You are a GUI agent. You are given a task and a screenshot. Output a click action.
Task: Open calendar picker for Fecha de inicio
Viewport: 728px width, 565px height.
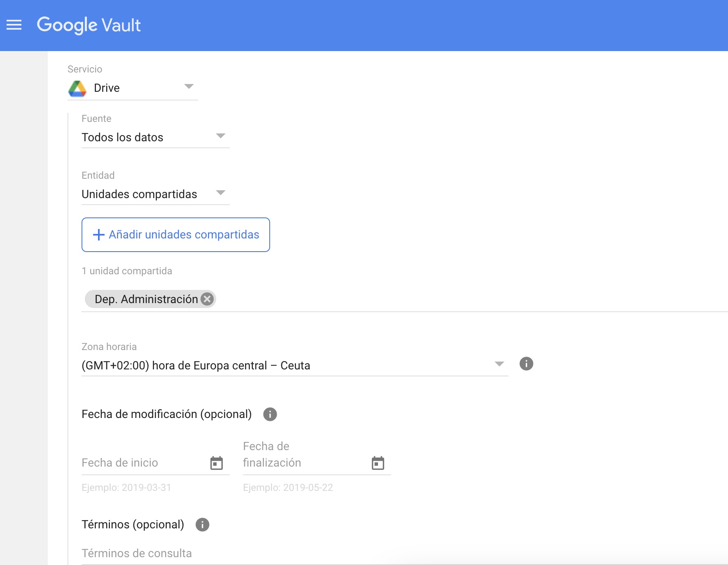coord(217,463)
